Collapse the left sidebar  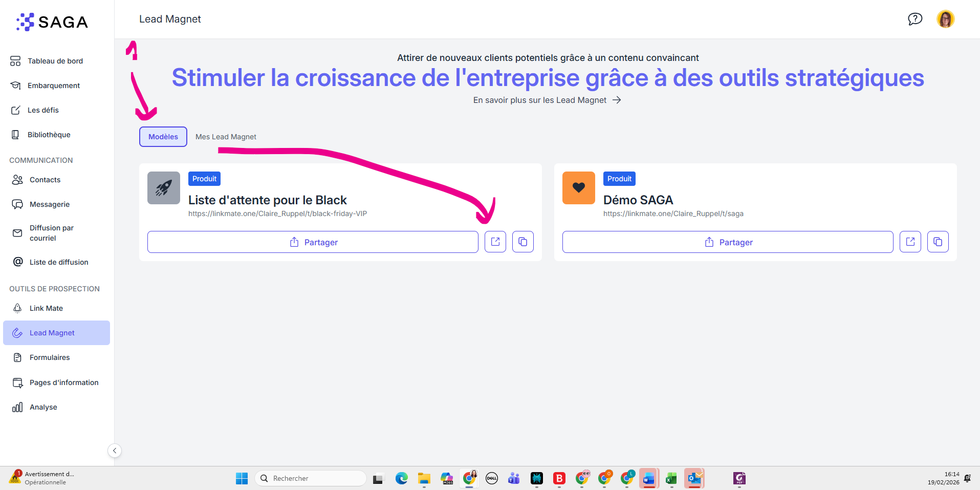point(115,451)
